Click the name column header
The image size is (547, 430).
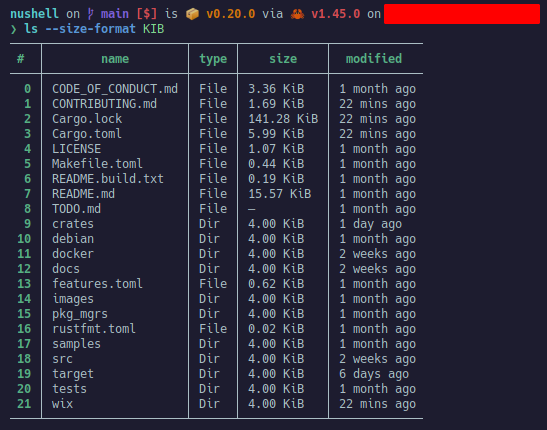point(115,59)
